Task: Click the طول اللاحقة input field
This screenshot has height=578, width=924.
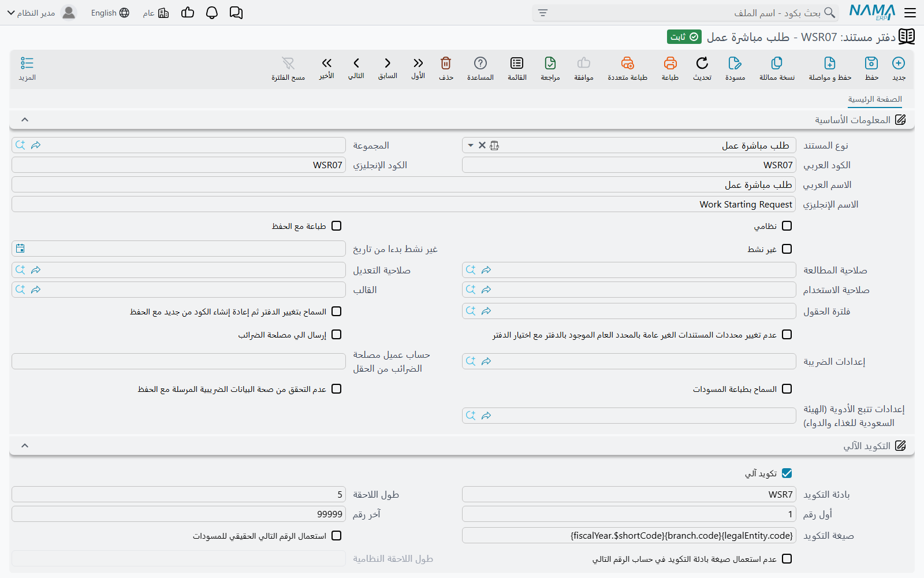Action: 178,494
